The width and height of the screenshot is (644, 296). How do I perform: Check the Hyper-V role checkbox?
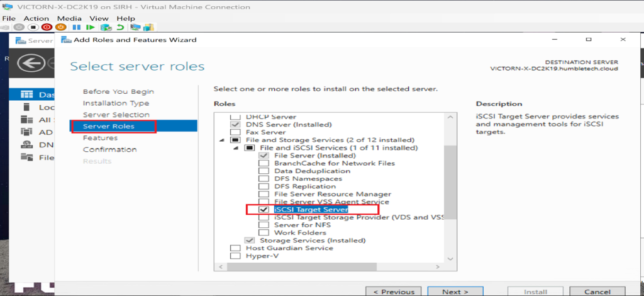pyautogui.click(x=236, y=256)
